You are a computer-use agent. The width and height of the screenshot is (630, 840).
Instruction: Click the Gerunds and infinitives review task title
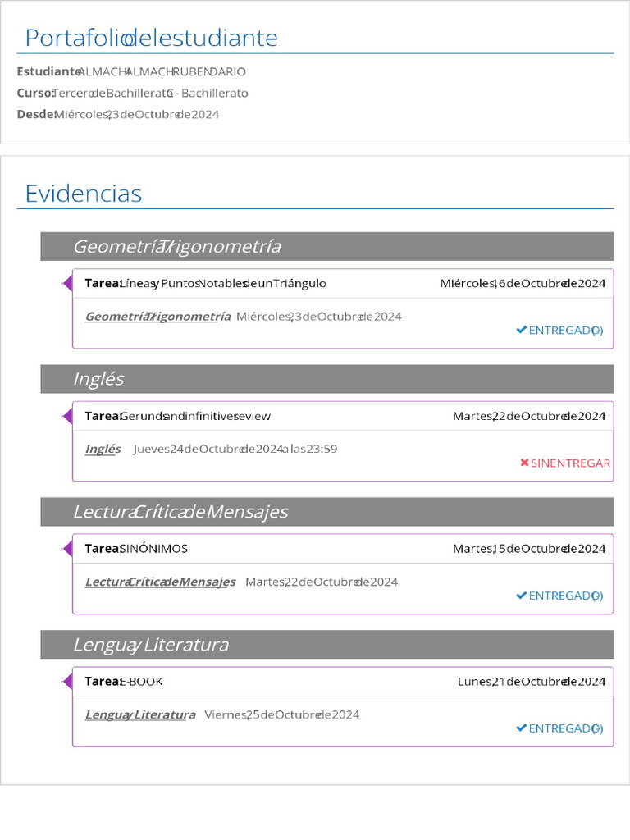(x=195, y=416)
